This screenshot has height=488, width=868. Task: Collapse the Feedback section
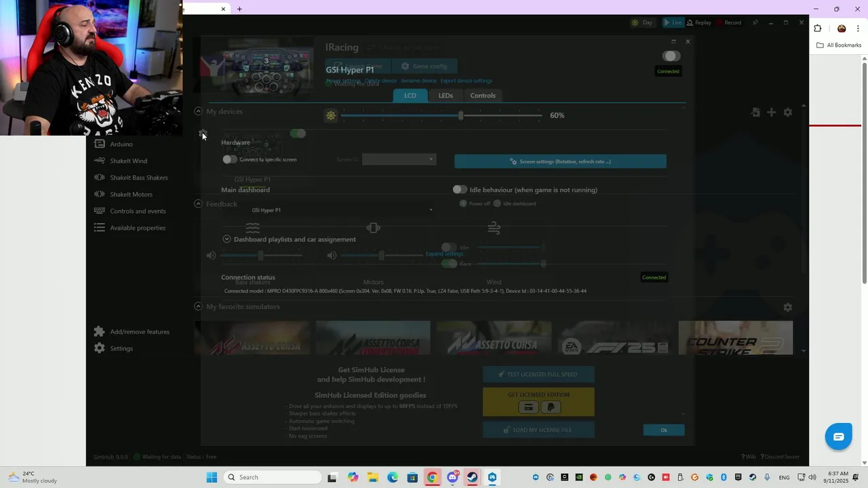pos(198,203)
